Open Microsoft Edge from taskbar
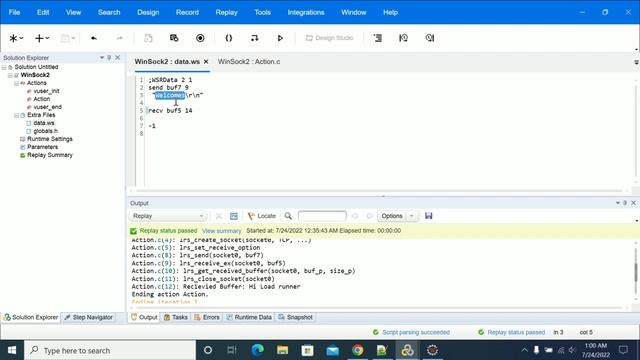The height and width of the screenshot is (360, 640). pyautogui.click(x=258, y=350)
